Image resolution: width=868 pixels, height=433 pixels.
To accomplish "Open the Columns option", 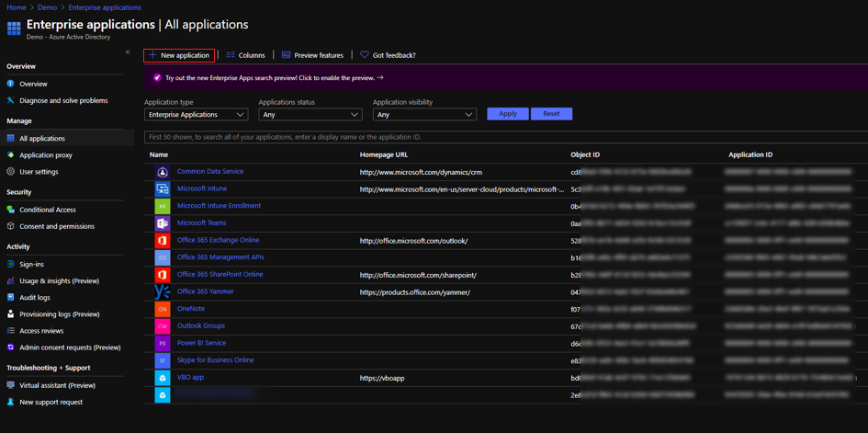I will pyautogui.click(x=246, y=55).
